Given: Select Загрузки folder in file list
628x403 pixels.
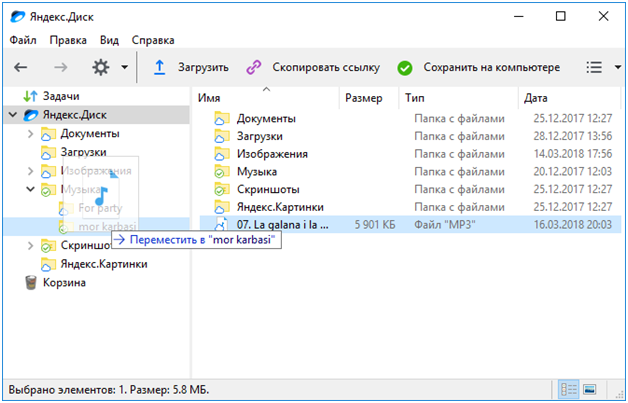Looking at the screenshot, I should point(260,136).
